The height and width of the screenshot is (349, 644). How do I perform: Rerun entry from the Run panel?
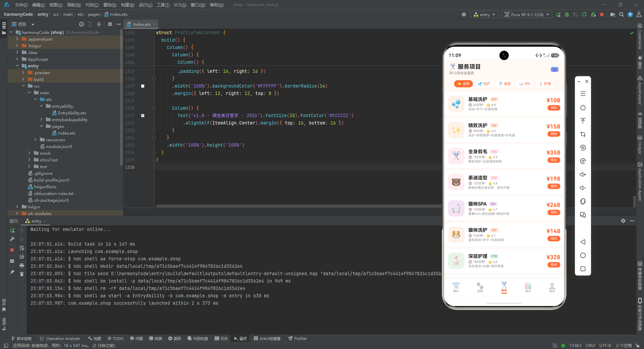12,231
